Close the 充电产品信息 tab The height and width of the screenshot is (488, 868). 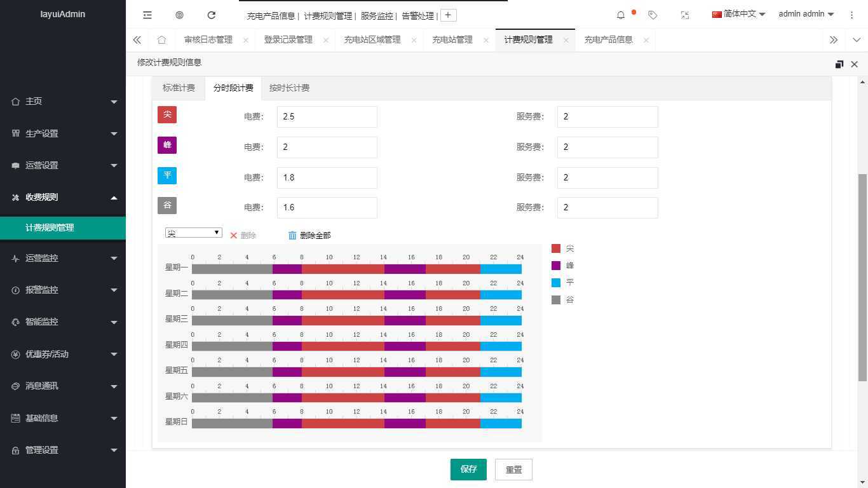click(646, 40)
